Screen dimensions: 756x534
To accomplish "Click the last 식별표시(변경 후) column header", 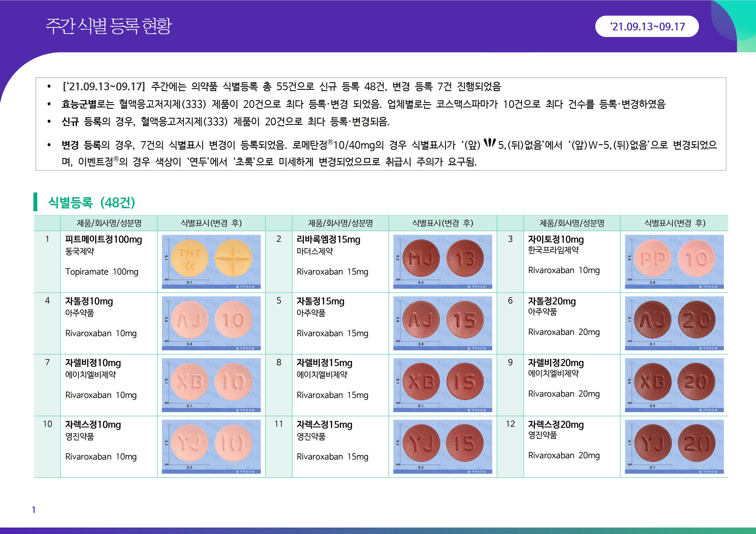I will pyautogui.click(x=674, y=223).
